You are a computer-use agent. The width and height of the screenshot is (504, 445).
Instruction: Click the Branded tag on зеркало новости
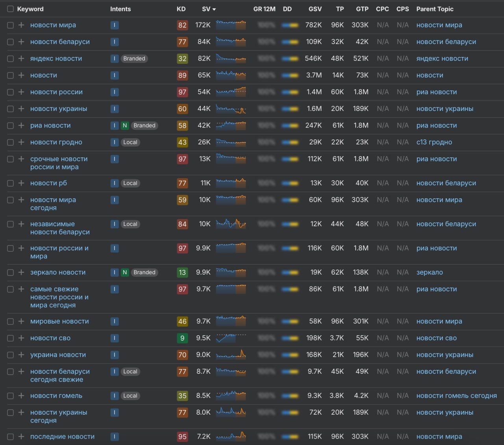coord(144,272)
